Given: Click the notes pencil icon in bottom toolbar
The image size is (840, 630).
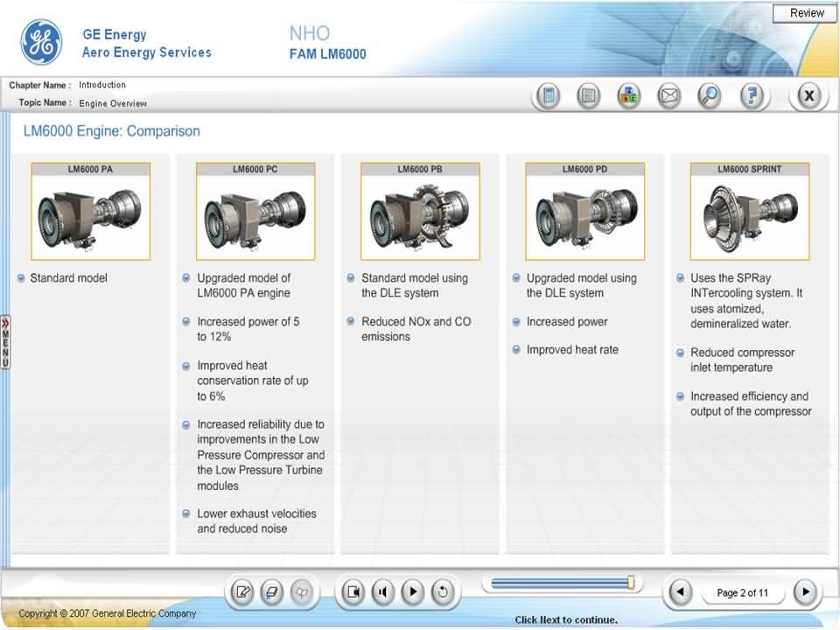Looking at the screenshot, I should click(243, 592).
